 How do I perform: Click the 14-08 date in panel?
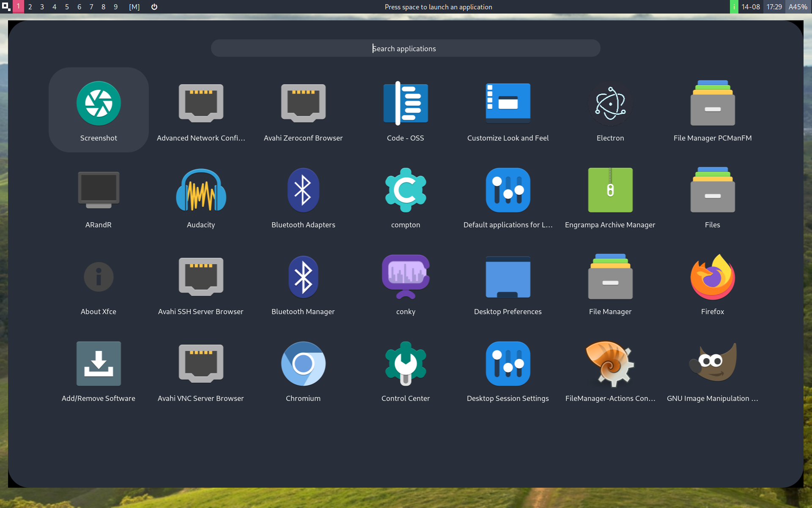751,7
